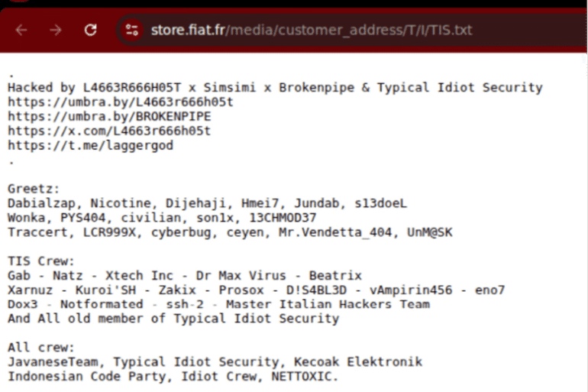This screenshot has height=392, width=588.
Task: Click the umbra.by/BROKENPIPE URL text
Action: (109, 116)
